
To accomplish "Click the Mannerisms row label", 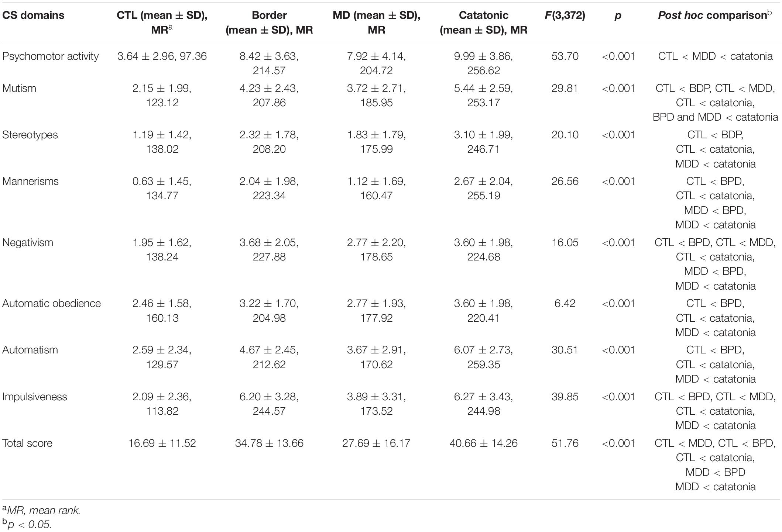I will [30, 182].
